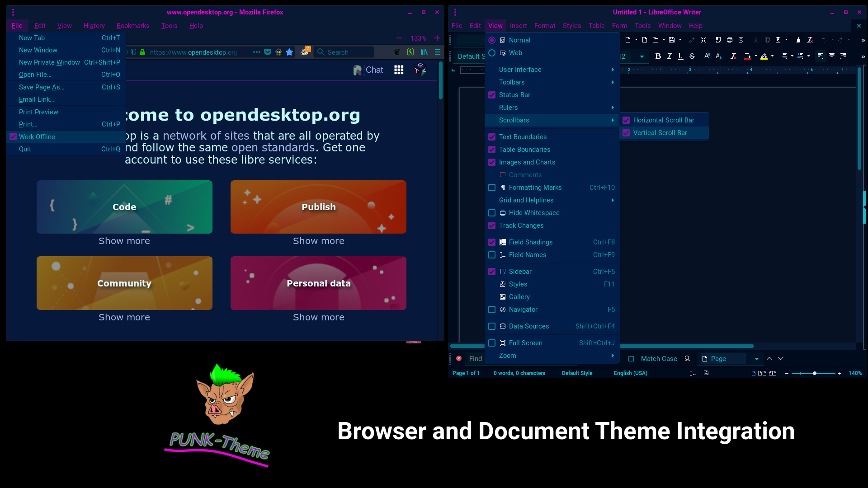Toggle Work Offline in Firefox File menu

tap(66, 137)
